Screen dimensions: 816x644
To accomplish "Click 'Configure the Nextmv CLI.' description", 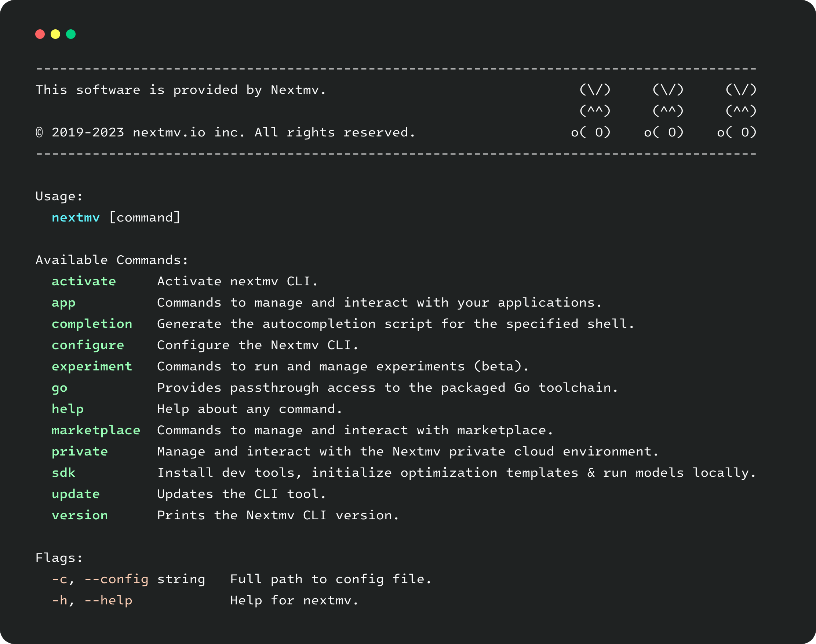I will 258,346.
